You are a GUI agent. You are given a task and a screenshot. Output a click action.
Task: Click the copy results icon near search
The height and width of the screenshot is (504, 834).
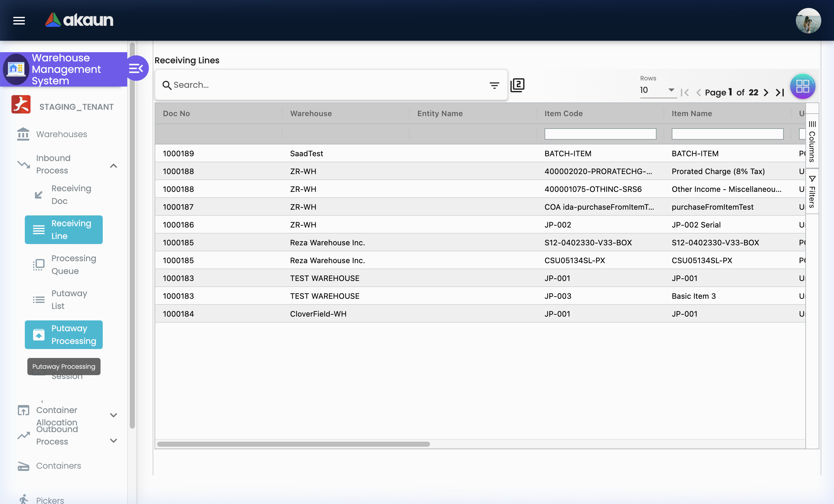518,85
